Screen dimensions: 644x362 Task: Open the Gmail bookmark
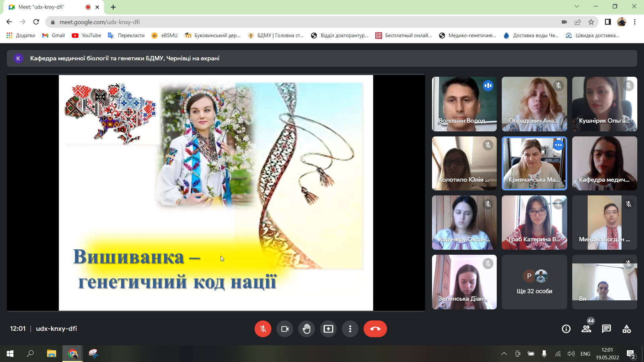click(54, 36)
